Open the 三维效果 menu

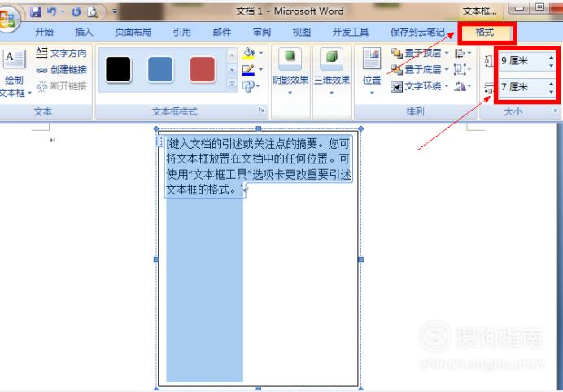332,73
